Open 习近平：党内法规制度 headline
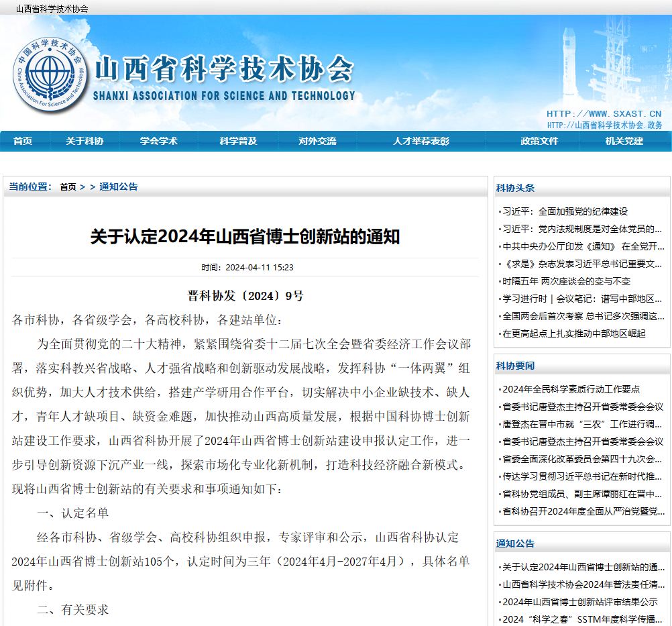The height and width of the screenshot is (626, 672). click(x=582, y=229)
